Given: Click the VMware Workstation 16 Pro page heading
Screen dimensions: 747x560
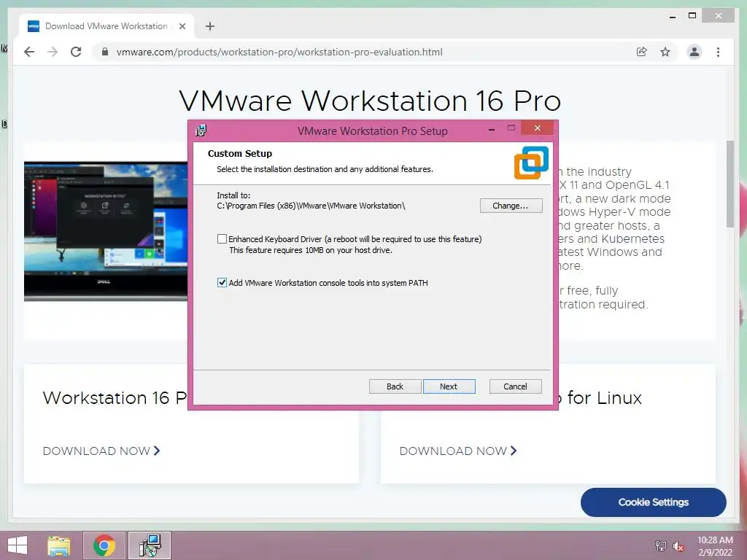Looking at the screenshot, I should (370, 101).
